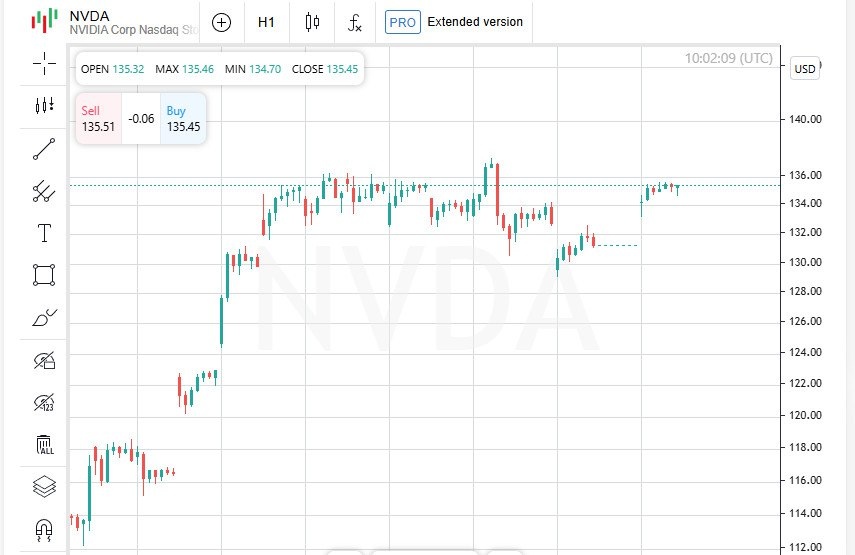The height and width of the screenshot is (555, 855).
Task: Toggle hide indicator values eye icon
Action: [x=44, y=402]
